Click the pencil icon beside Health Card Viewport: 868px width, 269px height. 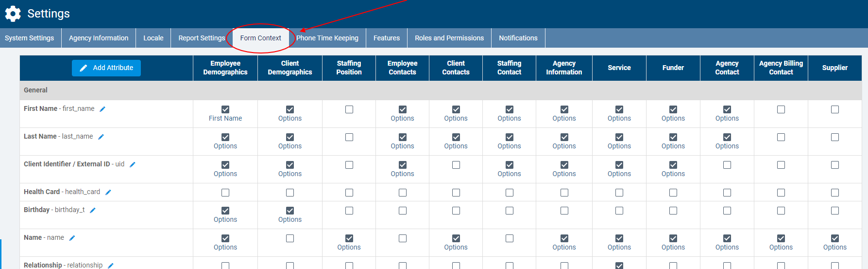pyautogui.click(x=108, y=192)
